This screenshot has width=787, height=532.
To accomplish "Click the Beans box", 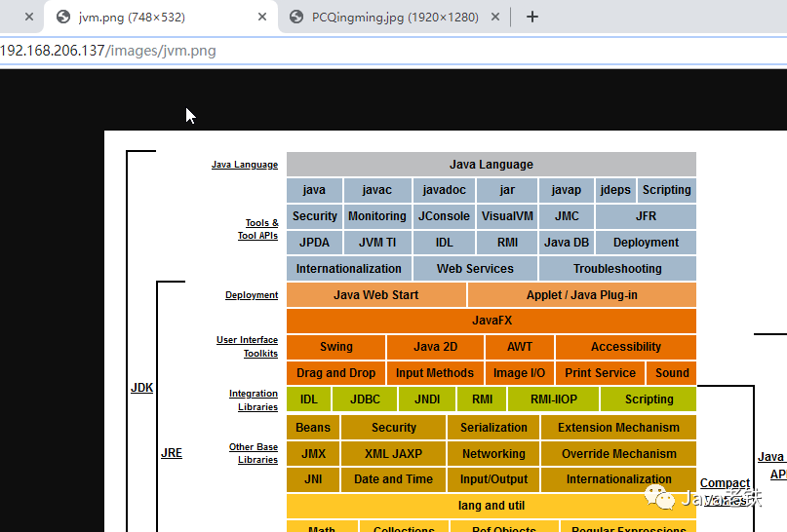I will tap(313, 428).
